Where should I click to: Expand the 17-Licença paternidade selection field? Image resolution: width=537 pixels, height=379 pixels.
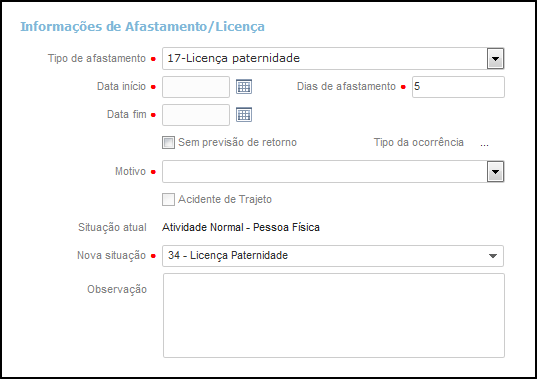[333, 59]
